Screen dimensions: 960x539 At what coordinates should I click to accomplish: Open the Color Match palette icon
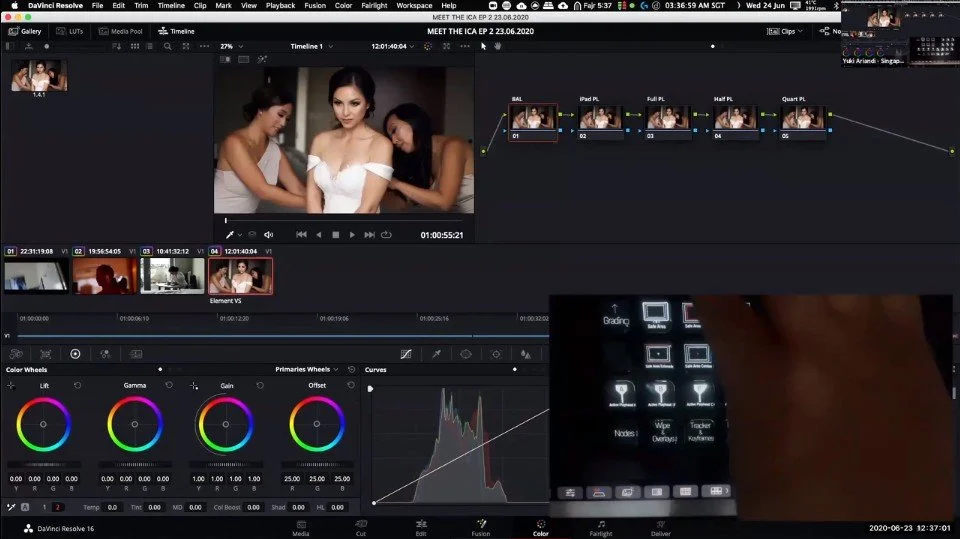[x=45, y=354]
